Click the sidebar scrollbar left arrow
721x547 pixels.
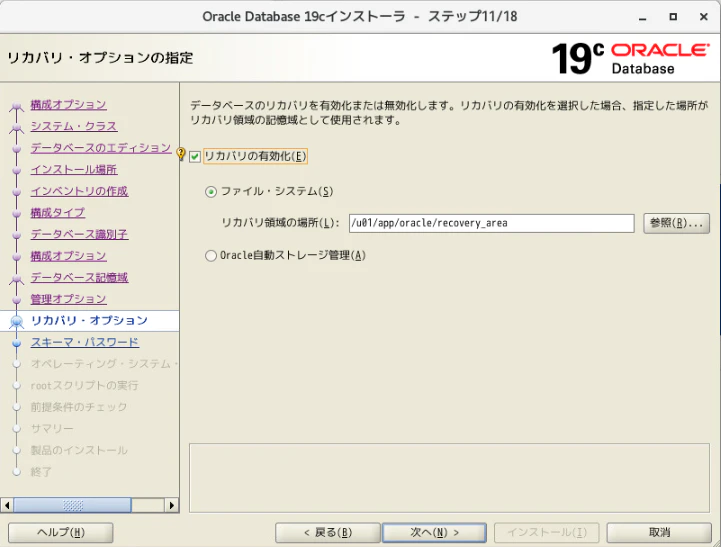(7, 506)
